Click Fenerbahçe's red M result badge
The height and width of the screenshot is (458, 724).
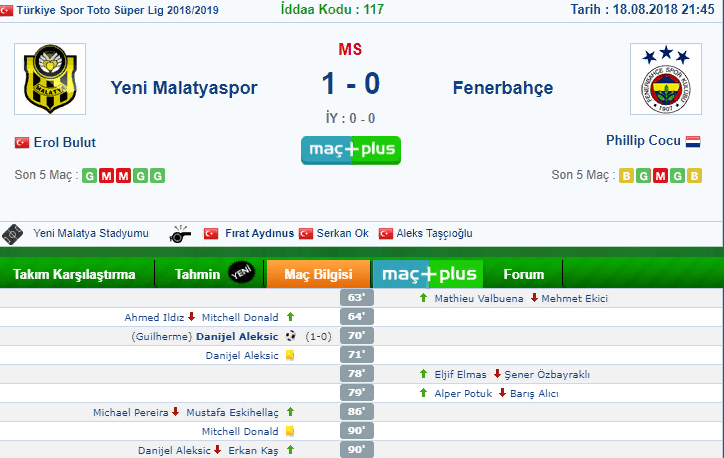tap(660, 176)
